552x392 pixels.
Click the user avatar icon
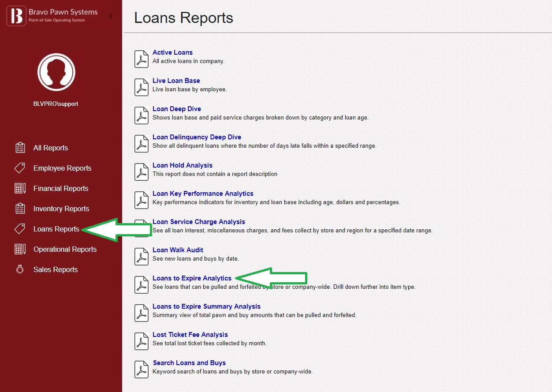pos(56,72)
